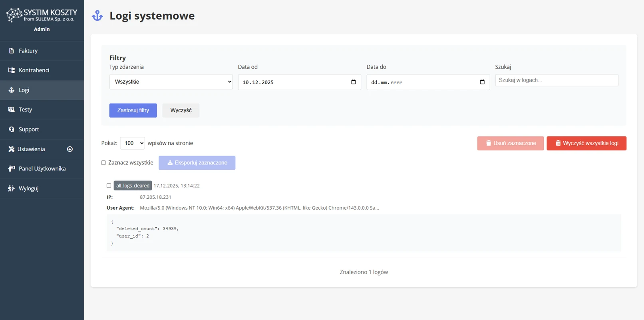Click the Panel Użytkownika icon
This screenshot has width=644, height=320.
[11, 169]
